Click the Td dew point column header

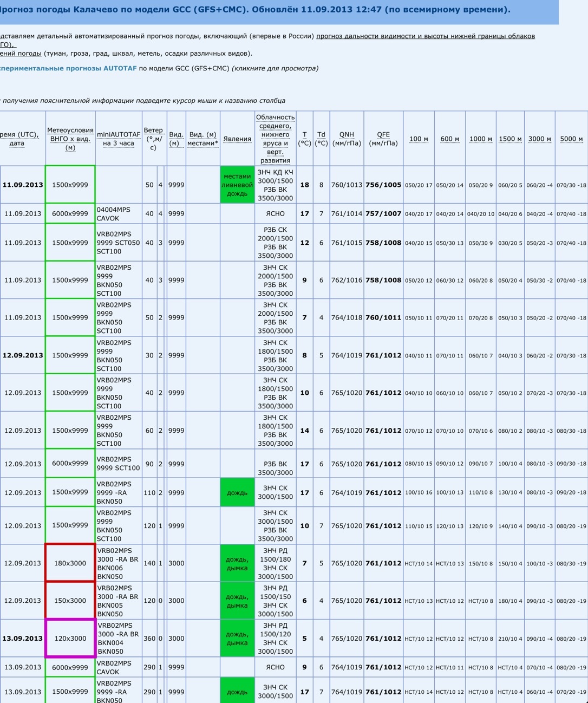pos(321,139)
